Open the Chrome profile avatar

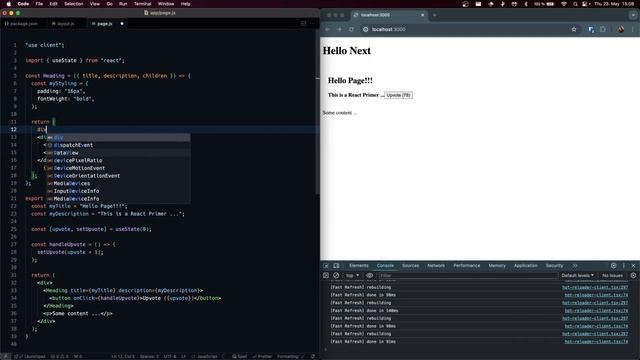(621, 29)
